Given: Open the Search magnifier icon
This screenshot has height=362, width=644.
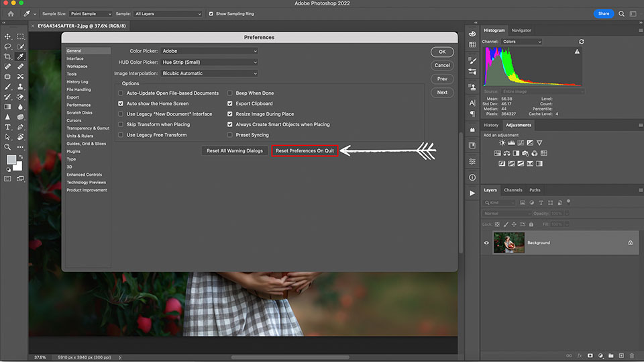Looking at the screenshot, I should 621,13.
